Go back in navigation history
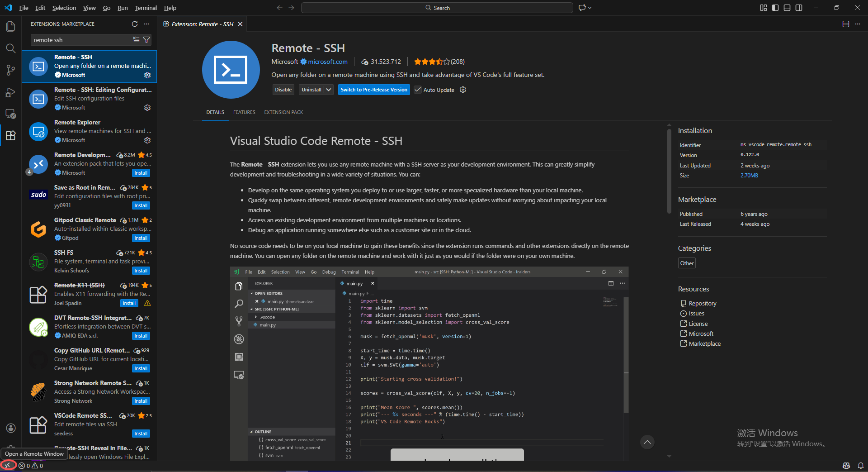The width and height of the screenshot is (868, 472). tap(279, 8)
